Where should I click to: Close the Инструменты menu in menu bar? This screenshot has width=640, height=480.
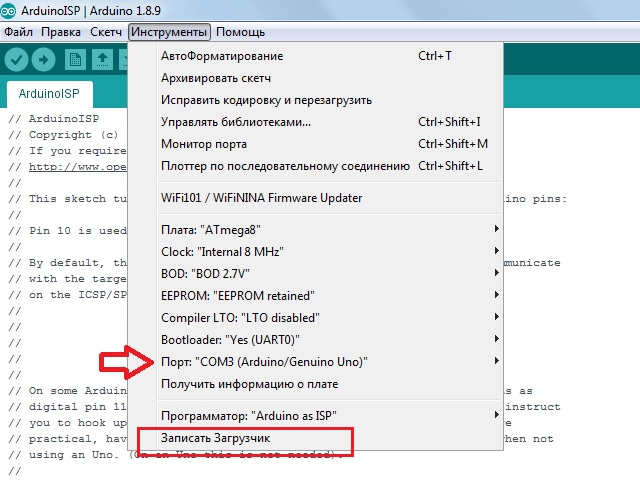click(x=169, y=32)
